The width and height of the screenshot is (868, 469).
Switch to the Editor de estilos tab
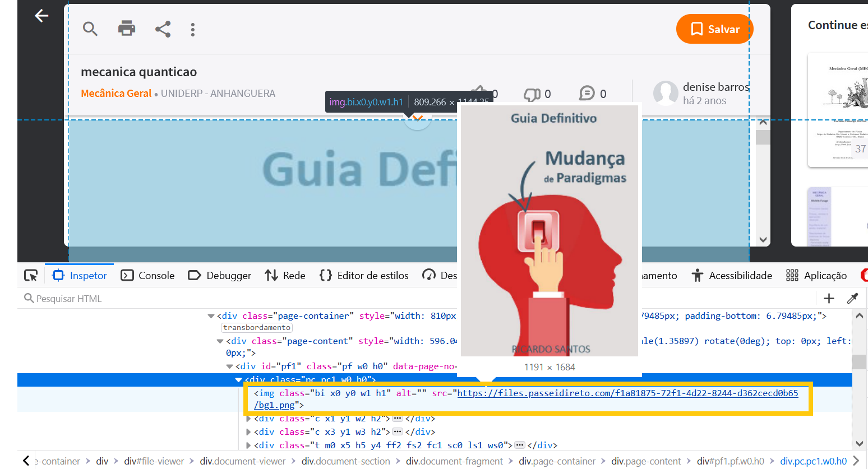(364, 275)
